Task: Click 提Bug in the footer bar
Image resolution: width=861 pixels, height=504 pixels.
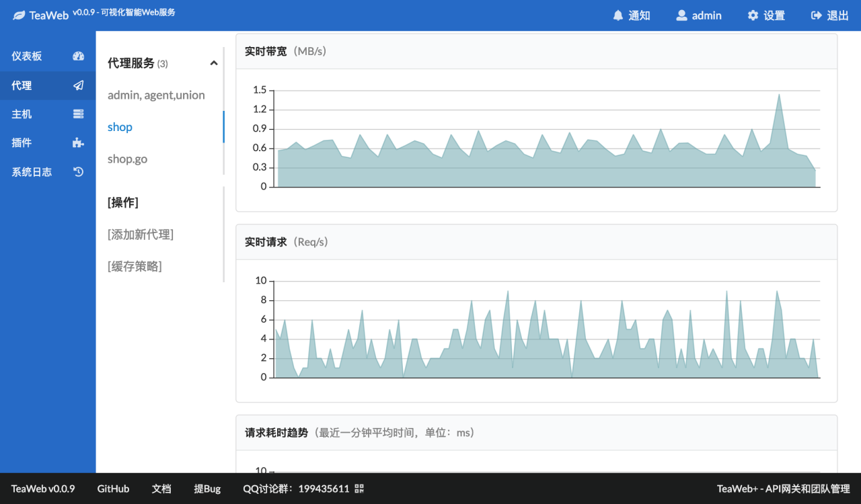Action: pos(207,489)
